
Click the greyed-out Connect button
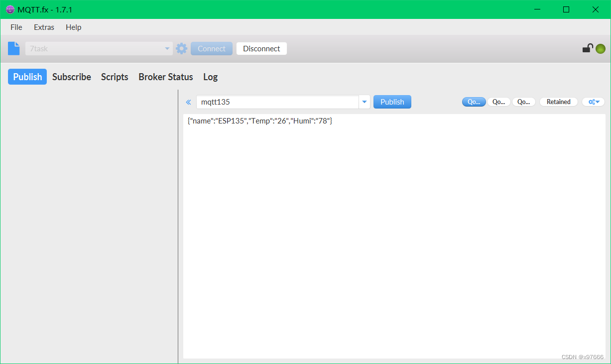coord(212,49)
